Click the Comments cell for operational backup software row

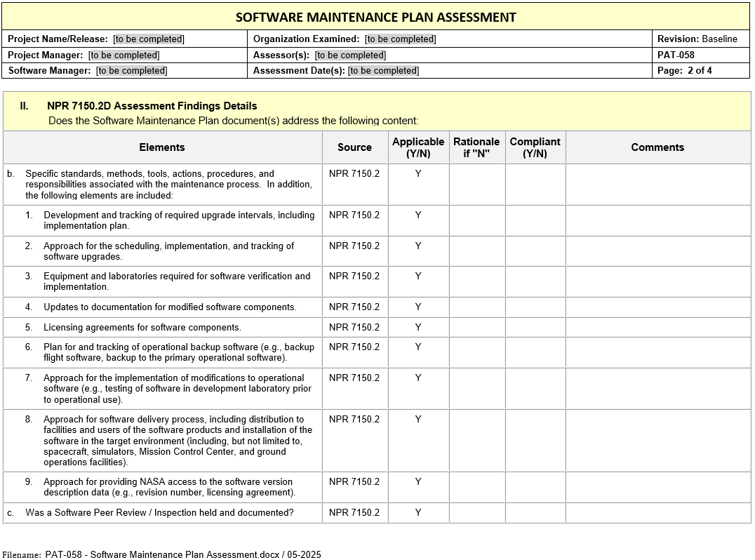point(657,353)
